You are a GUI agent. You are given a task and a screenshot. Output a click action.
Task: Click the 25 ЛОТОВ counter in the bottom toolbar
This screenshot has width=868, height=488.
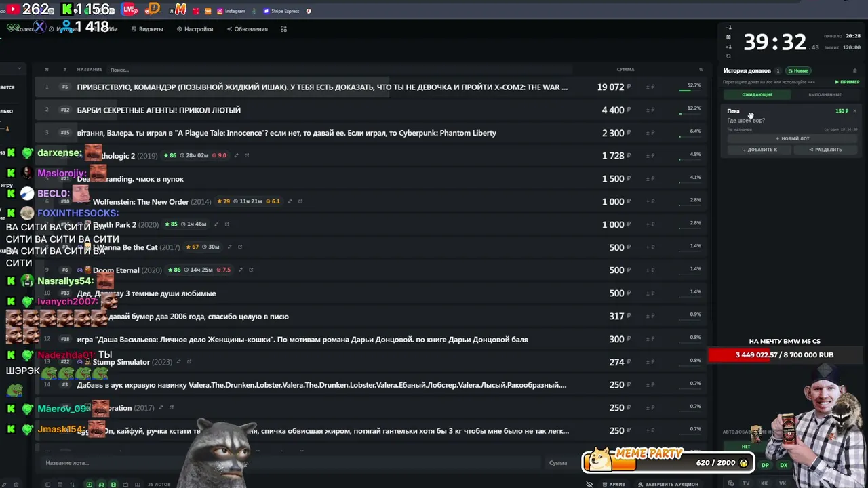159,485
